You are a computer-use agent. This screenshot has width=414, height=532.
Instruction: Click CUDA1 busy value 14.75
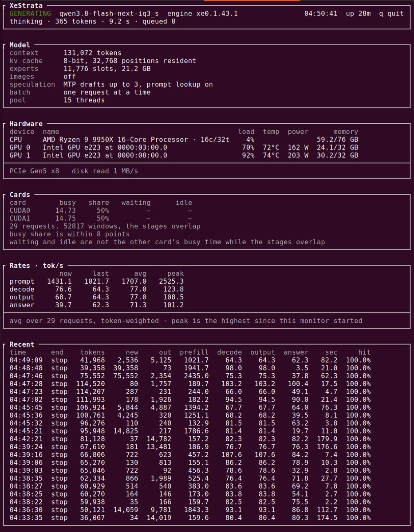click(x=66, y=219)
